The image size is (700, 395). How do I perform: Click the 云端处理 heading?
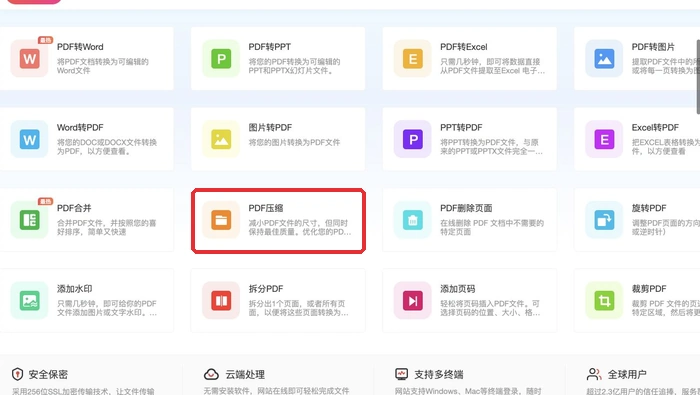pos(245,374)
